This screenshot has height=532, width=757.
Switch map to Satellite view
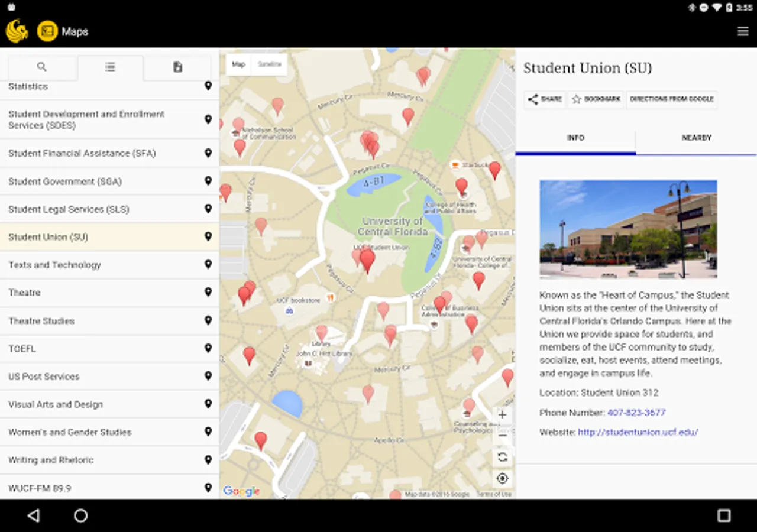269,64
